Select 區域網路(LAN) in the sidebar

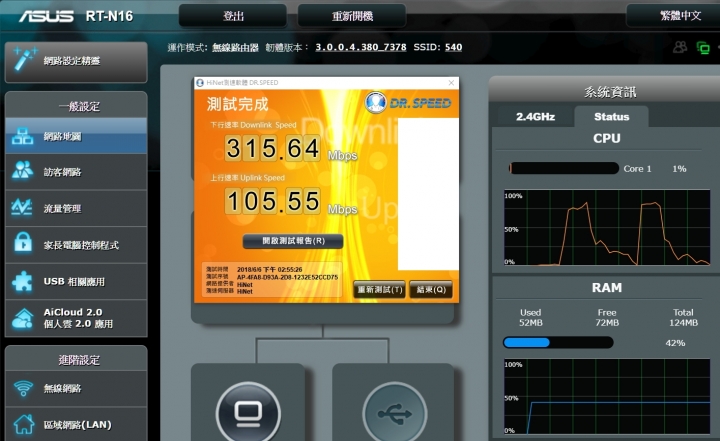coord(76,424)
